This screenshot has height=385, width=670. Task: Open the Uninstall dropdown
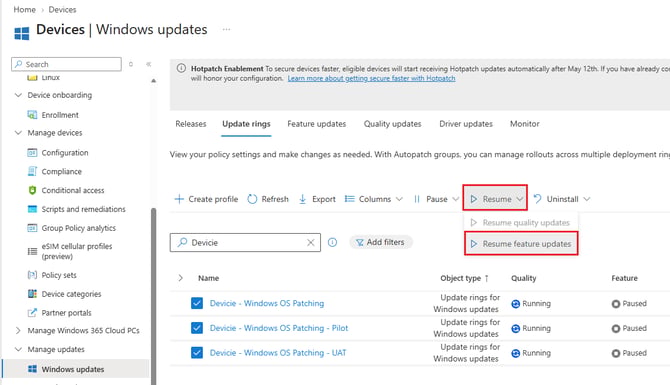(561, 199)
